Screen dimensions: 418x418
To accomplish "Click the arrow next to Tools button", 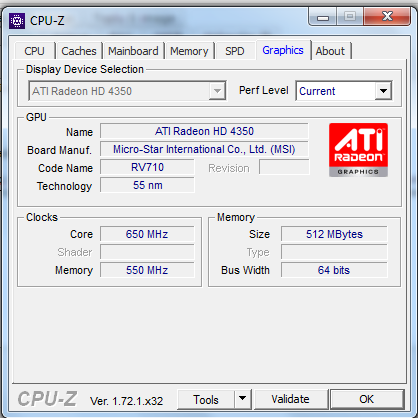I will coord(243,398).
